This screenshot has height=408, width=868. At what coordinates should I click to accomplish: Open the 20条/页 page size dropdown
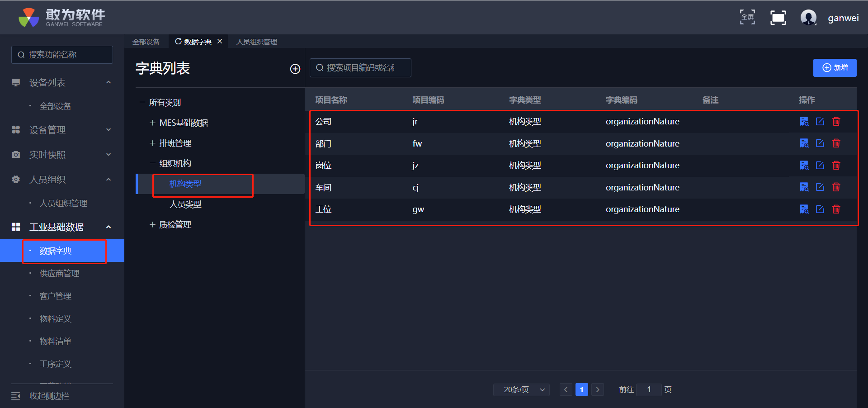click(x=521, y=389)
